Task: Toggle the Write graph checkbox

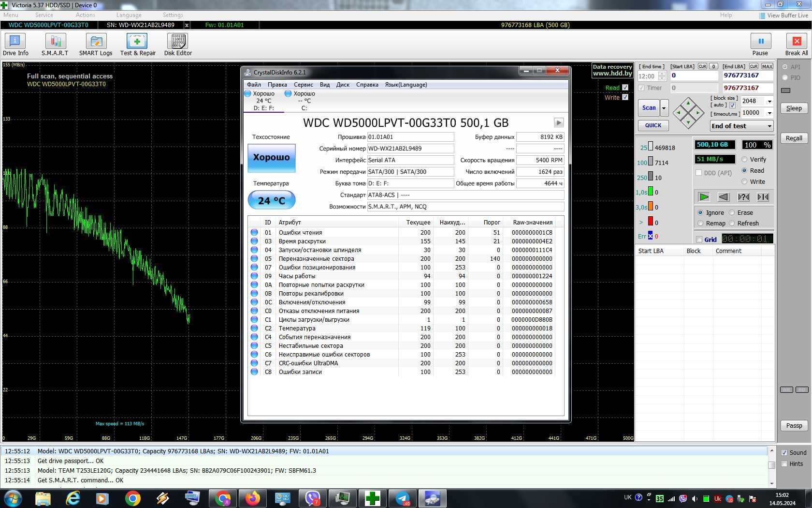Action: click(x=625, y=97)
